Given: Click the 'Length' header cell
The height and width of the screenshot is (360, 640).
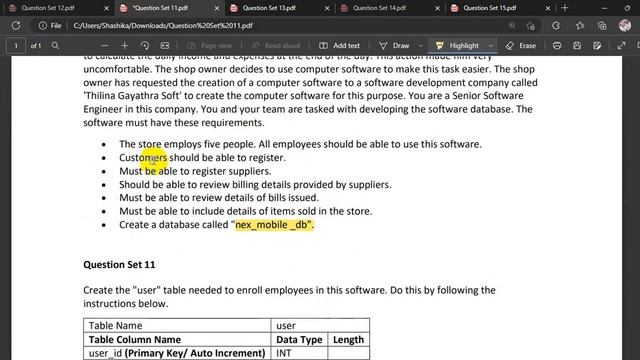Looking at the screenshot, I should point(349,340).
